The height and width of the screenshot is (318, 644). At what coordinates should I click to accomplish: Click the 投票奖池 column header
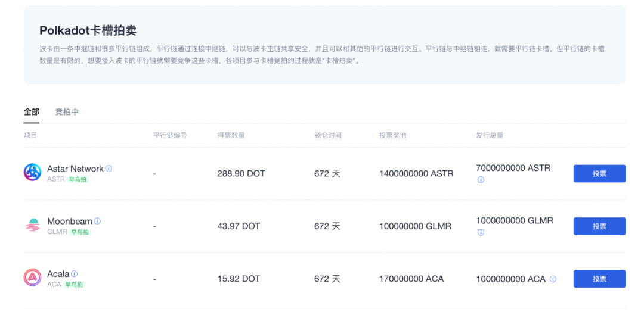pos(392,135)
